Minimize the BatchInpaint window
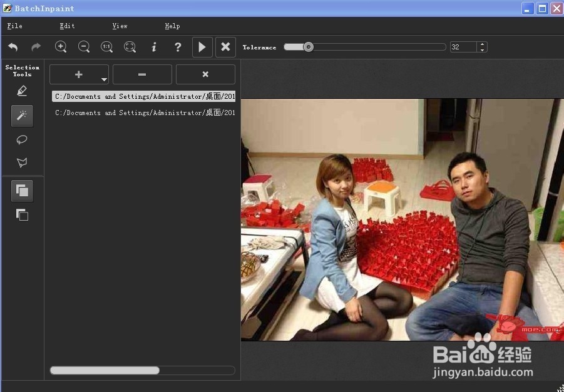This screenshot has height=392, width=564. (x=527, y=8)
